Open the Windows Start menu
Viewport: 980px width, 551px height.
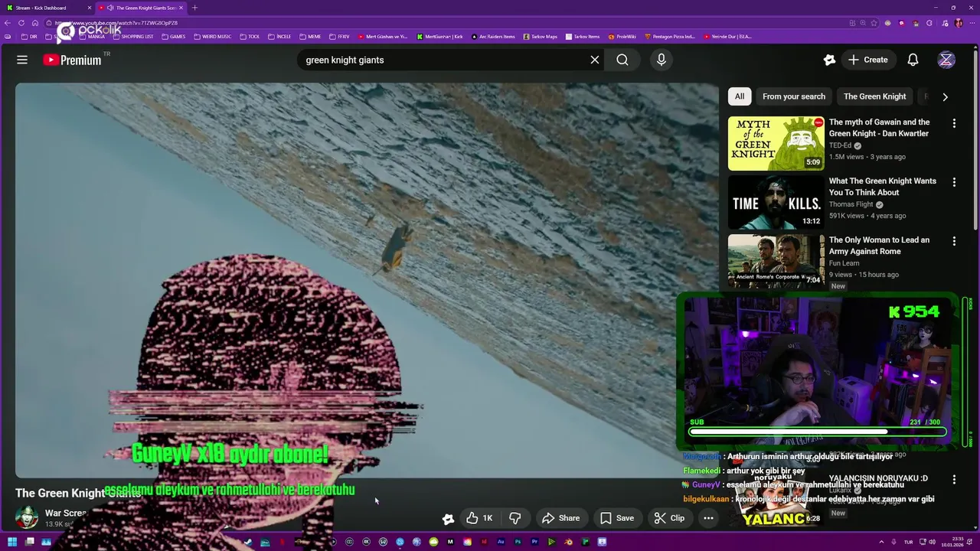[x=12, y=542]
